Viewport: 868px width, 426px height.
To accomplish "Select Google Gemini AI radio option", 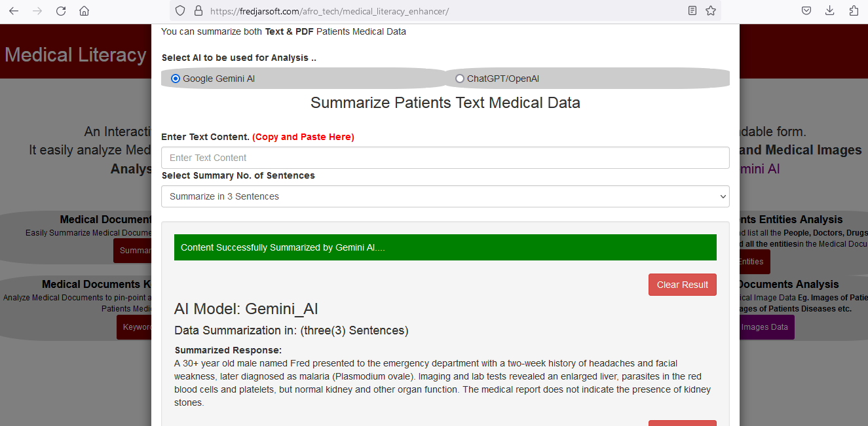I will click(x=176, y=79).
